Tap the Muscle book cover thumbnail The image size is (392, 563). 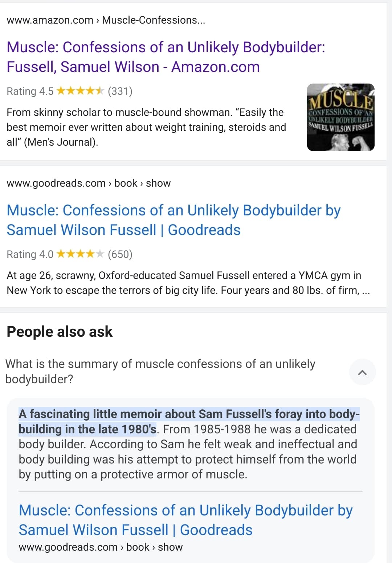coord(340,117)
